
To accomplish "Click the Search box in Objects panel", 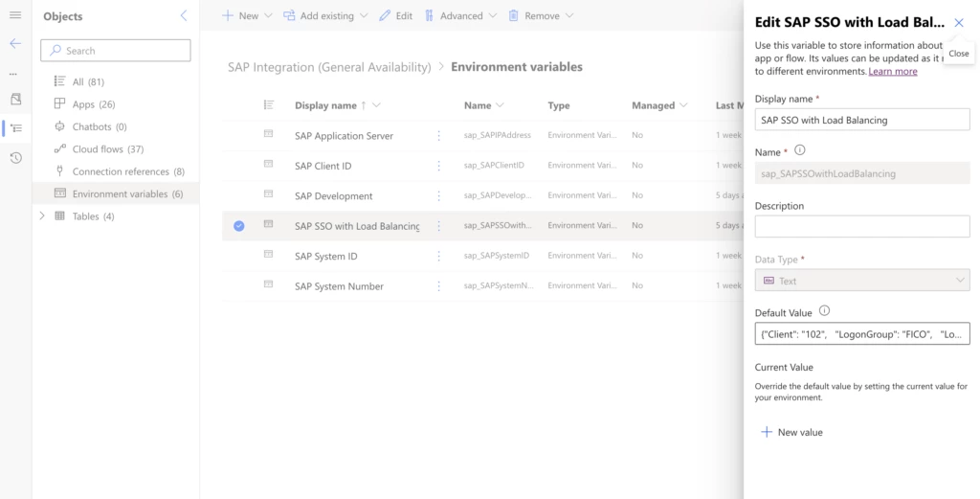I will click(116, 51).
